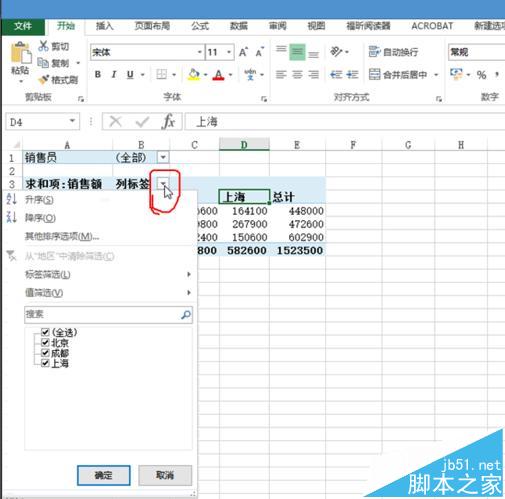Screen dimensions: 505x499
Task: Choose 升序(S) ascending sort
Action: pyautogui.click(x=100, y=200)
